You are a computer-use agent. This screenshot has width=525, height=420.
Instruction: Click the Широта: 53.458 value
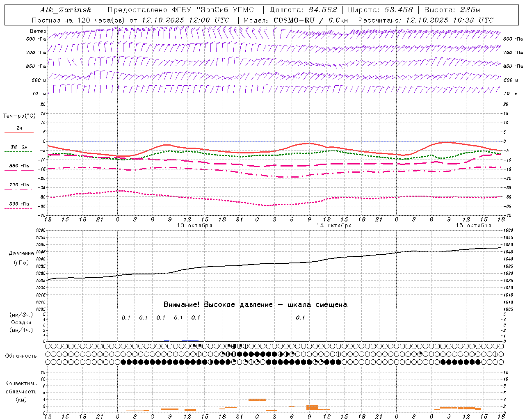coord(380,10)
